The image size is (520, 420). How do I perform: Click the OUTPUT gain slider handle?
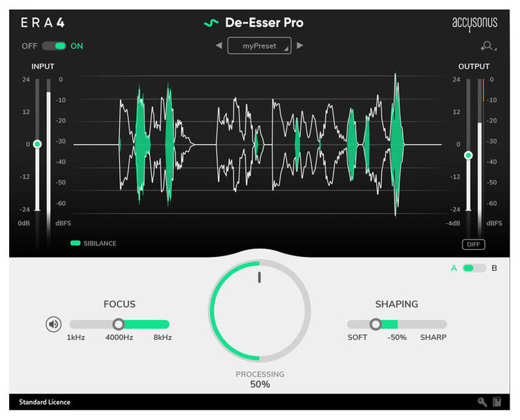(x=468, y=155)
